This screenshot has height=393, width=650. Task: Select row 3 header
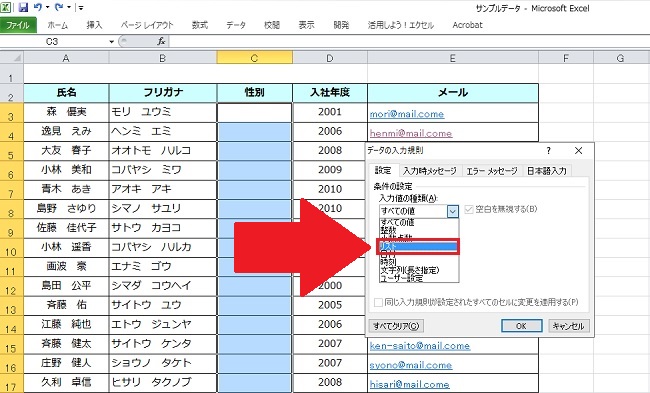[12, 113]
